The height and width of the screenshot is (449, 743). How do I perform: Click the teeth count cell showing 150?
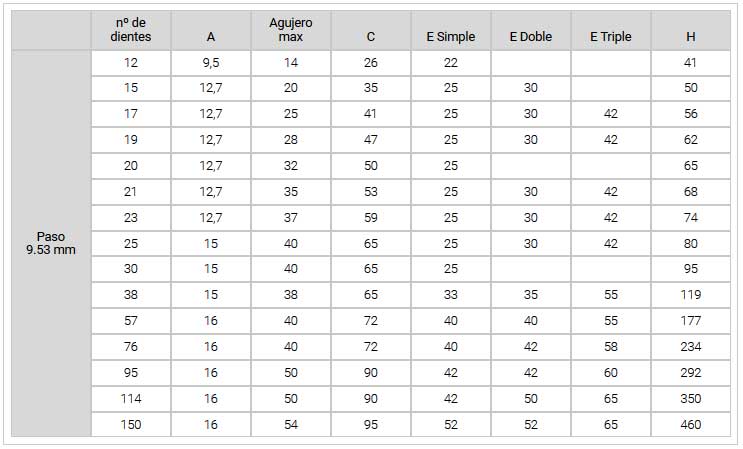pyautogui.click(x=131, y=424)
